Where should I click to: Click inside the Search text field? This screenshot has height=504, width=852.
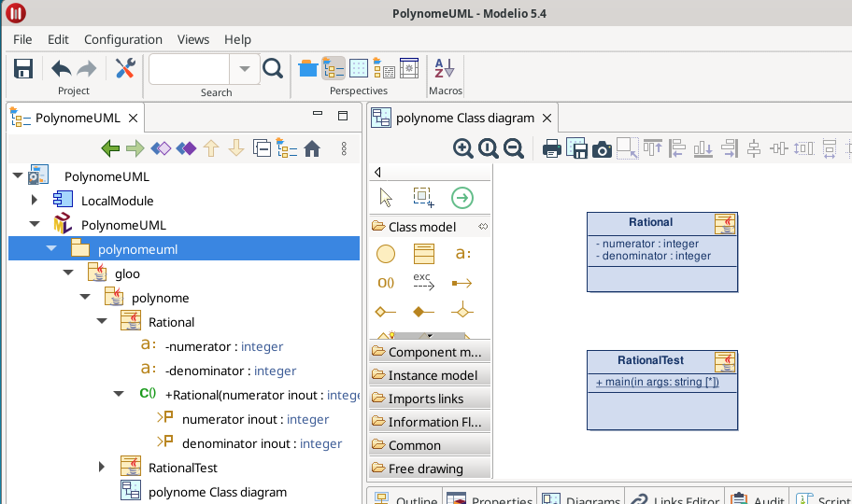pos(189,68)
